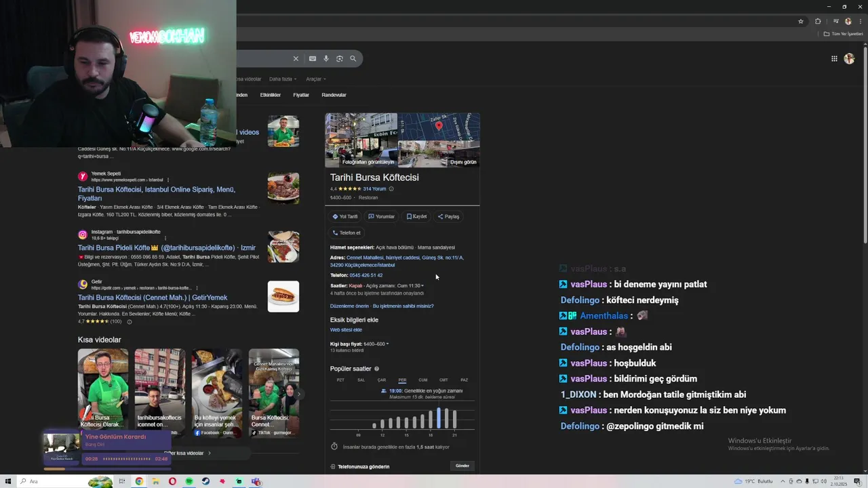Open the notification center icon in tray

point(857,481)
